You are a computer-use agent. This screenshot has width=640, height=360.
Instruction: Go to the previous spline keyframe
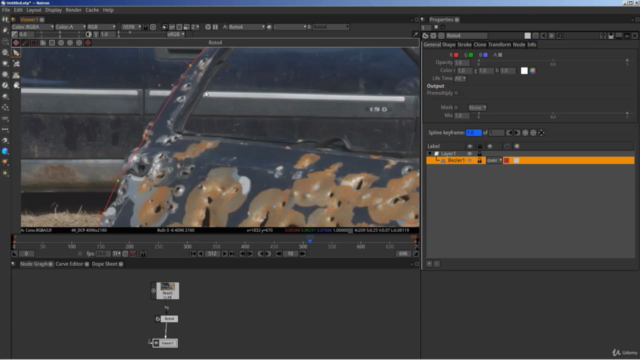509,133
